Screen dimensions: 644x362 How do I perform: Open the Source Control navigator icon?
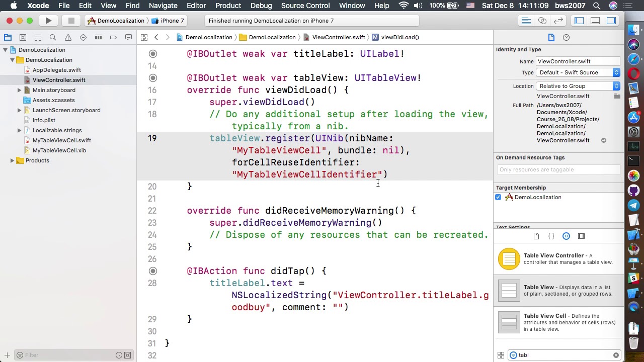click(x=23, y=37)
